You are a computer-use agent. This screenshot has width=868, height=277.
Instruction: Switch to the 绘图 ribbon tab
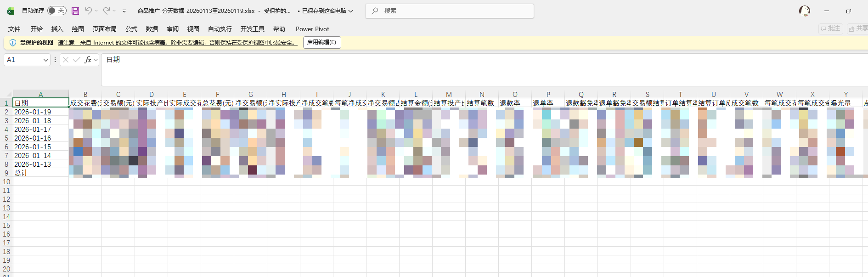78,29
